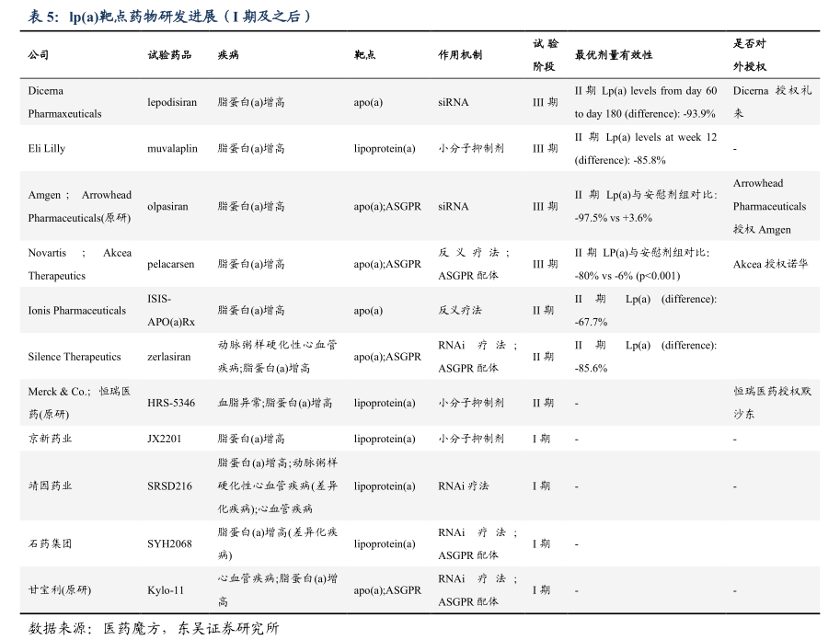Select the '试验药品' column header

(x=169, y=54)
